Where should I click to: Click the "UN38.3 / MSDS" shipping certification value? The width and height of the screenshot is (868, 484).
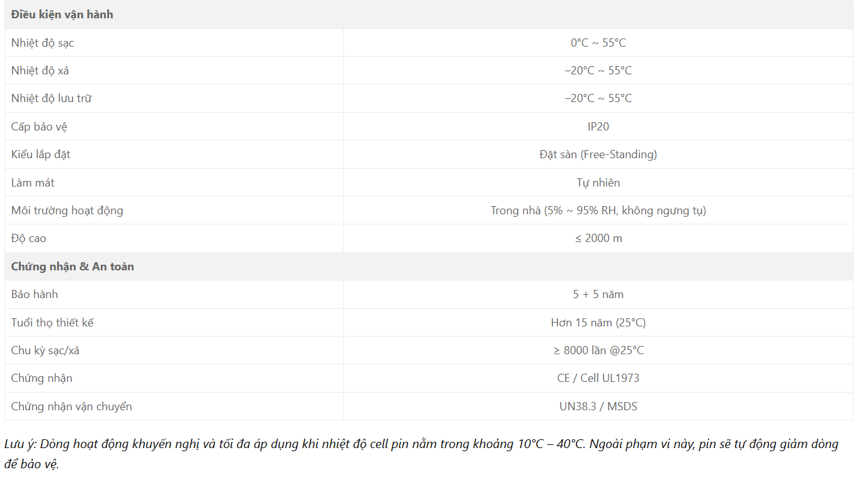598,406
